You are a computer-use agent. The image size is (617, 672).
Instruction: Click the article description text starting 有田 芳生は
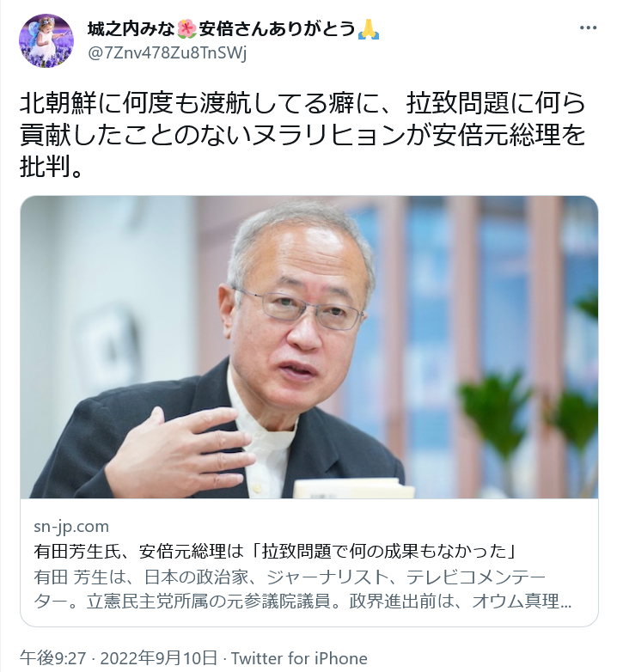click(x=302, y=590)
